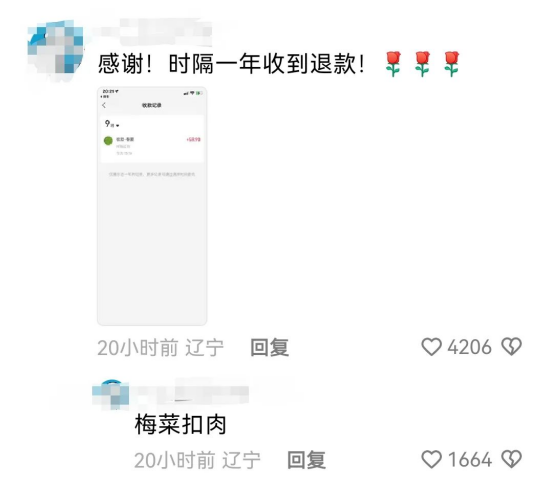Click back arrow in attached screenshot
This screenshot has width=553, height=487.
(104, 105)
